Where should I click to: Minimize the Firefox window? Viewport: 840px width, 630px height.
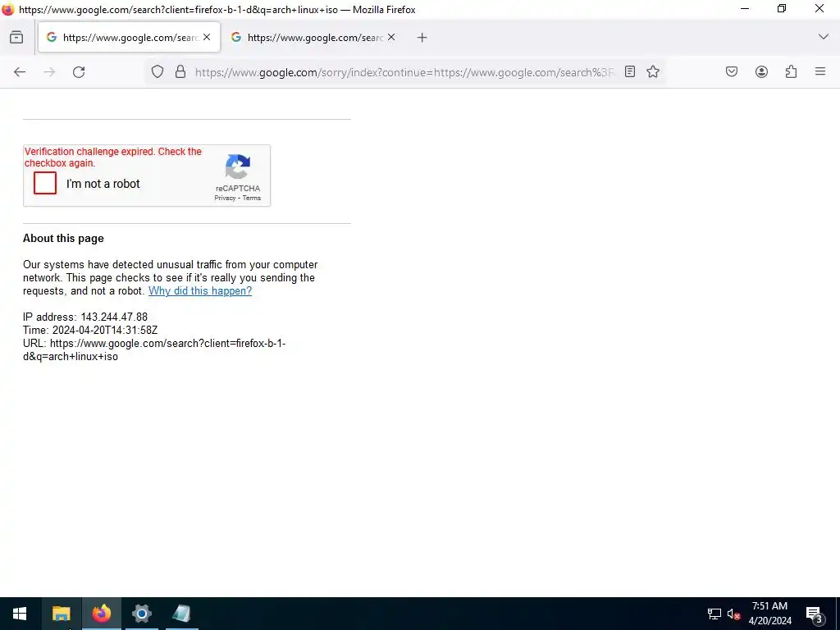click(745, 9)
